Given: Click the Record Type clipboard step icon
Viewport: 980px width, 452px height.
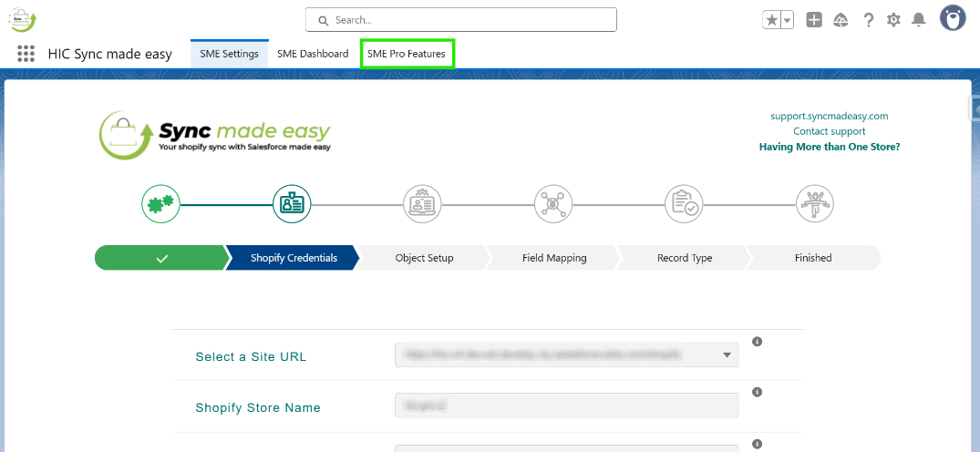Looking at the screenshot, I should point(684,204).
